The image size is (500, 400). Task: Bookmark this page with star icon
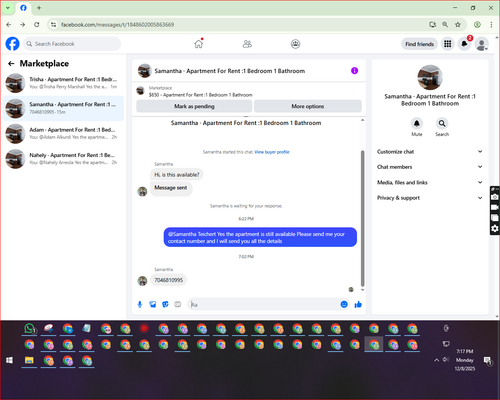coord(458,25)
